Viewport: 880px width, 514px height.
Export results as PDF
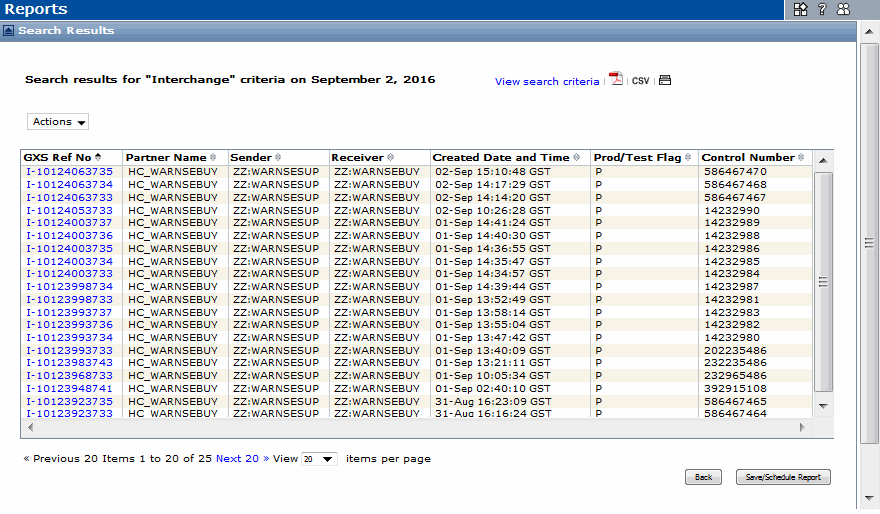tap(617, 80)
